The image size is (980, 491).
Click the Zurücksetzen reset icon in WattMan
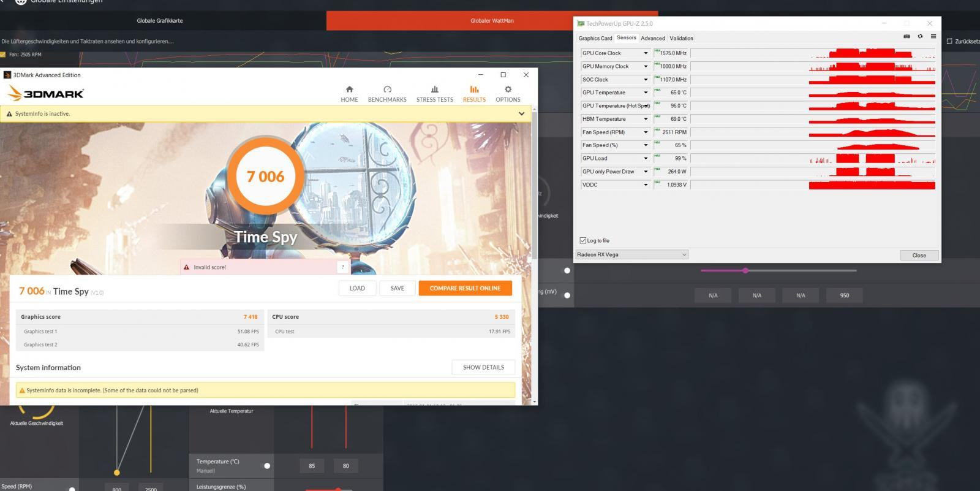(x=949, y=41)
